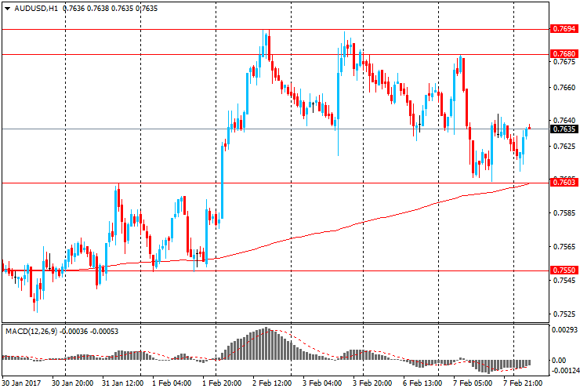Select the 0.7680 horizontal line price tag

pos(564,53)
